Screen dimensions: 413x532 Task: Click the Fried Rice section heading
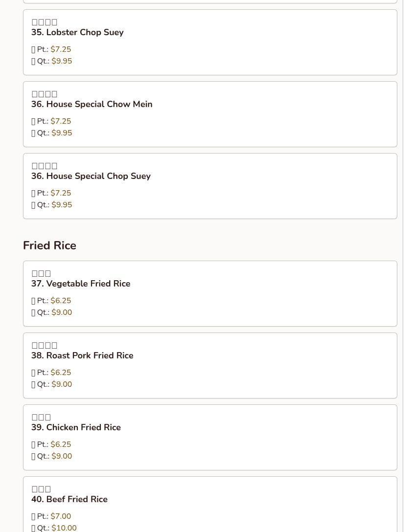point(49,245)
